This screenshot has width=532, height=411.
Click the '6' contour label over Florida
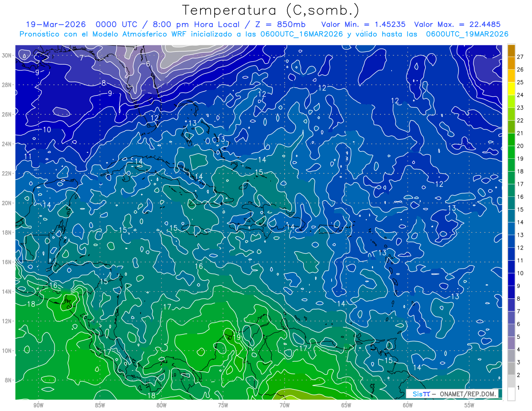tap(148, 64)
